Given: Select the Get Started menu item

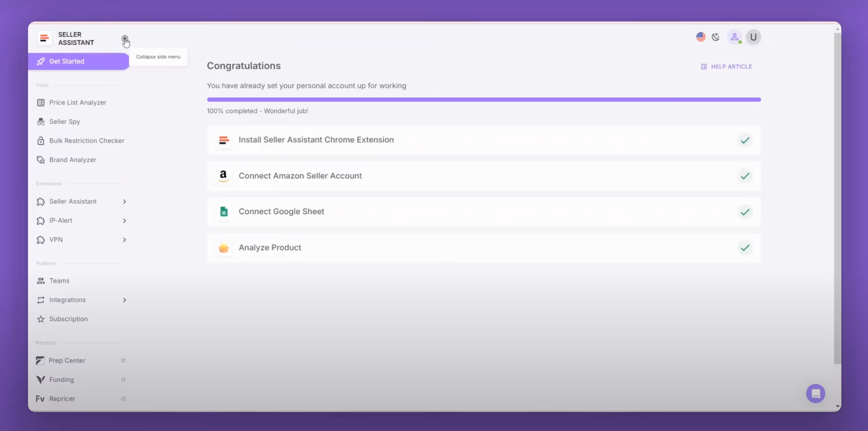Looking at the screenshot, I should (67, 61).
